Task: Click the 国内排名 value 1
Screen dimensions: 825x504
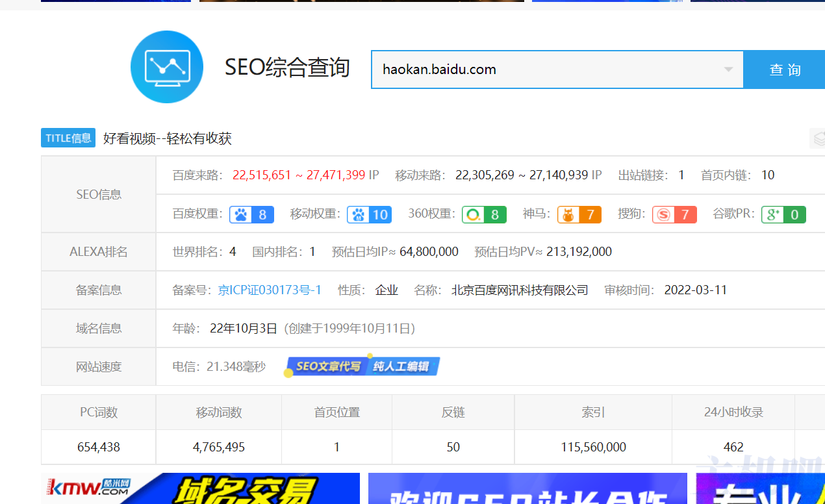Action: (312, 252)
